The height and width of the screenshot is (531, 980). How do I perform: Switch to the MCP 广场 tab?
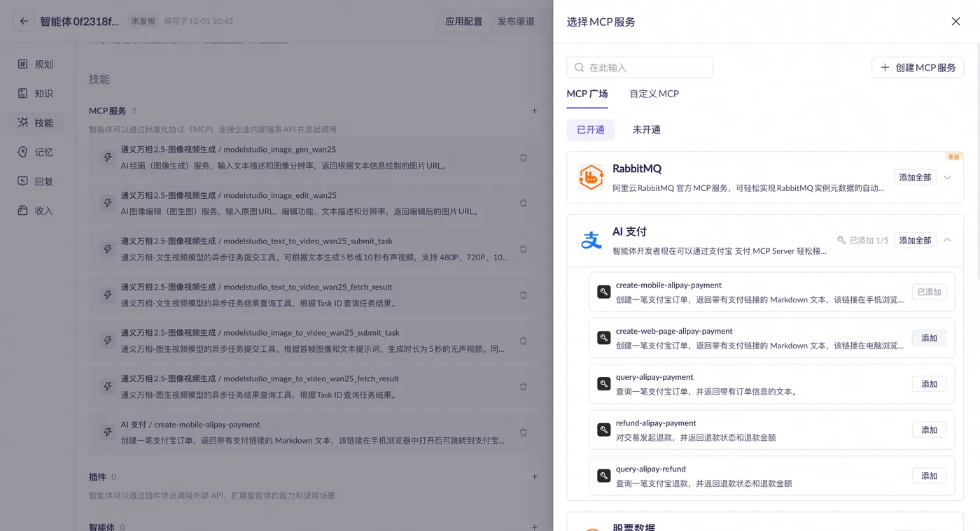coord(587,94)
